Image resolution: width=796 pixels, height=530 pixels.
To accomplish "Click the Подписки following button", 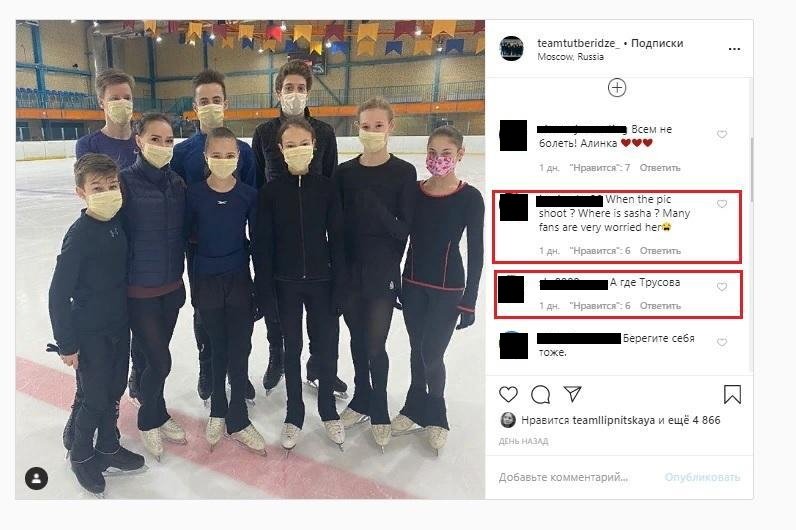I will (x=657, y=43).
